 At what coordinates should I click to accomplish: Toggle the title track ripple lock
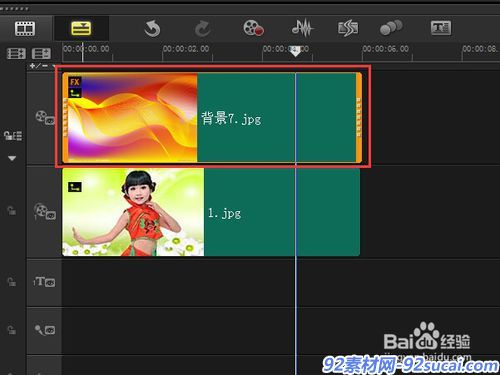coord(12,282)
